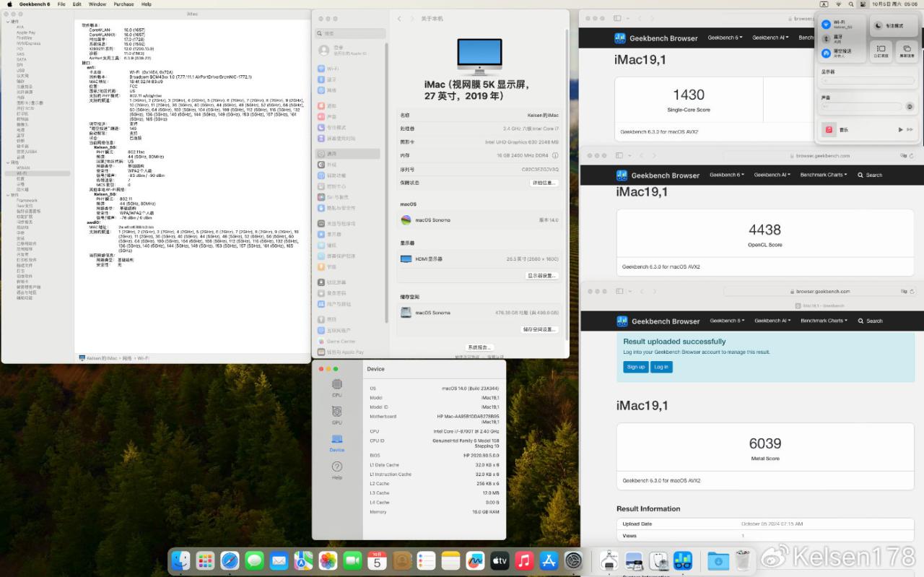This screenshot has width=924, height=577.
Task: Open Displays (显示器) in System Settings sidebar
Action: tap(349, 234)
